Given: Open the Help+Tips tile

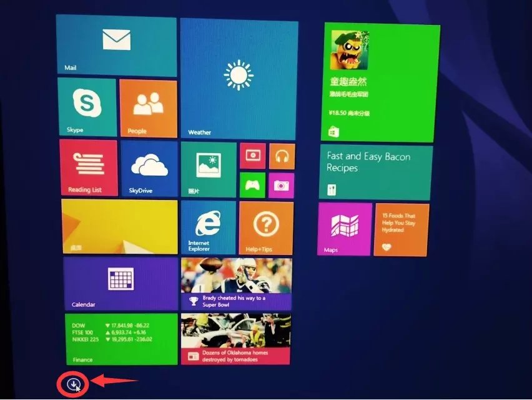Looking at the screenshot, I should click(x=267, y=228).
